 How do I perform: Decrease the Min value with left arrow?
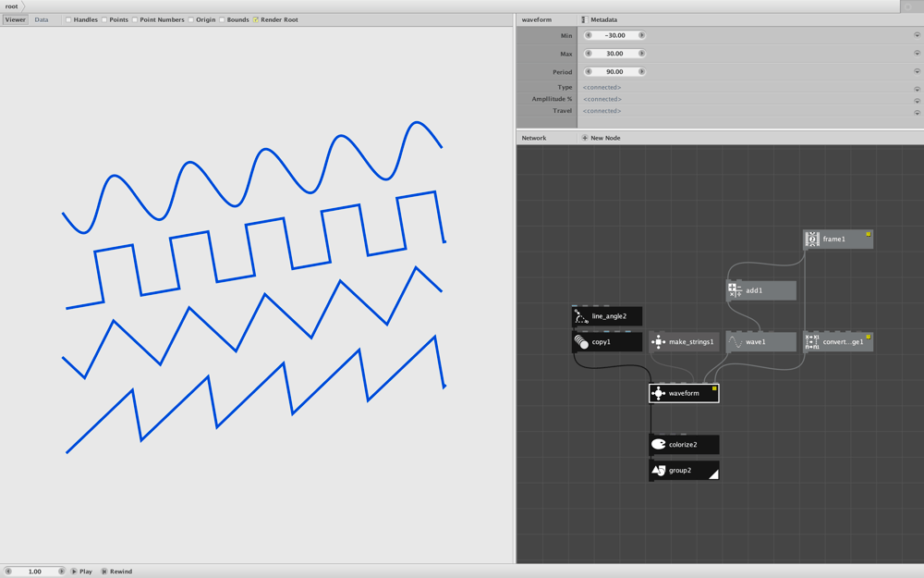point(588,35)
